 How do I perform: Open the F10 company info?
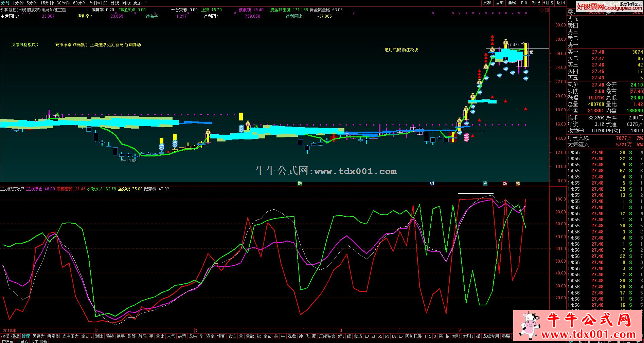coord(524,3)
